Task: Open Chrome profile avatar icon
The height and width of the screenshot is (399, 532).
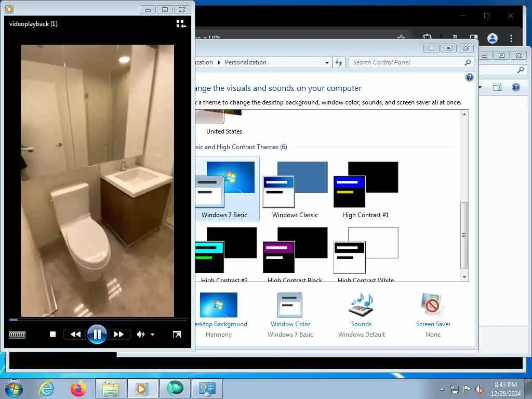Action: (x=493, y=38)
